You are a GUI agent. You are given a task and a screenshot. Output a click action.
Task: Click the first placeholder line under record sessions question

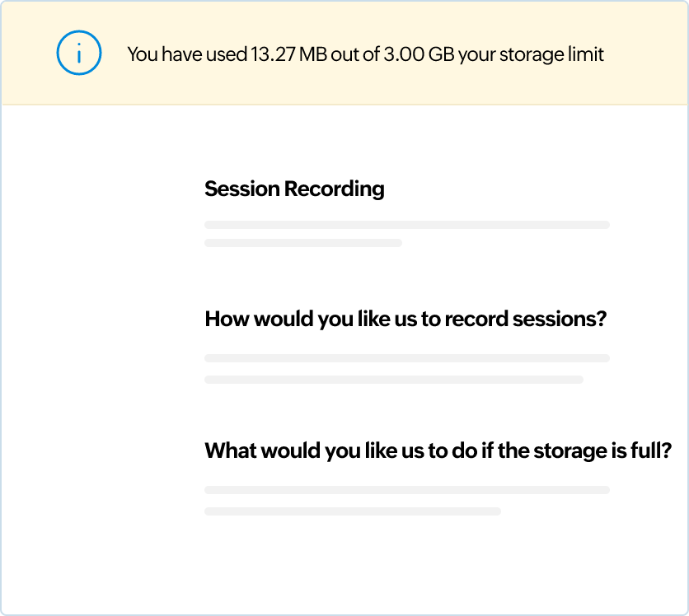[406, 358]
